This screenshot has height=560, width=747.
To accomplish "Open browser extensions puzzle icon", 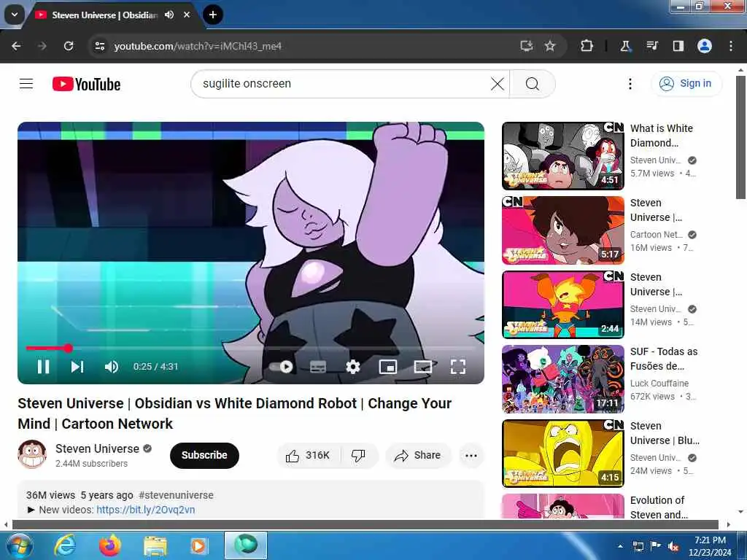I will (587, 46).
